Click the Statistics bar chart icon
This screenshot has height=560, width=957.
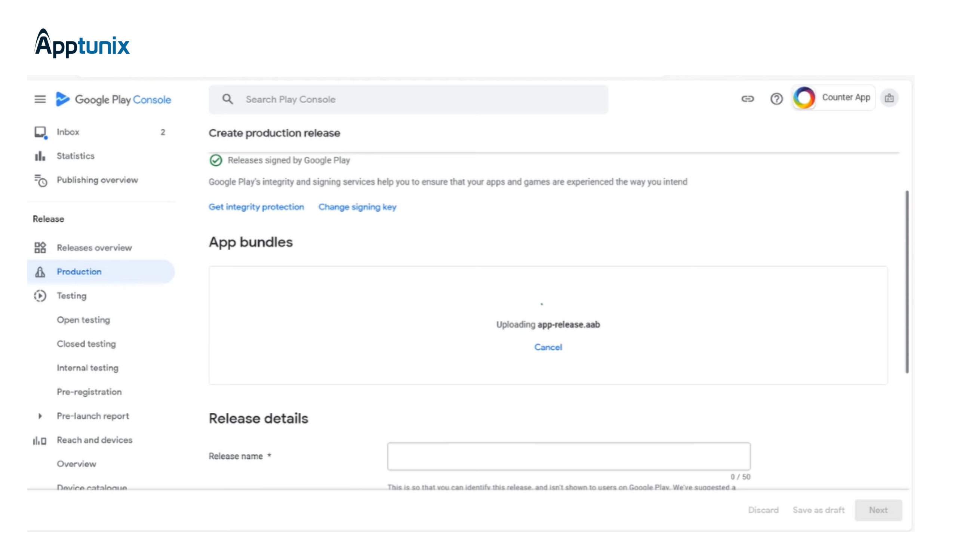point(40,156)
